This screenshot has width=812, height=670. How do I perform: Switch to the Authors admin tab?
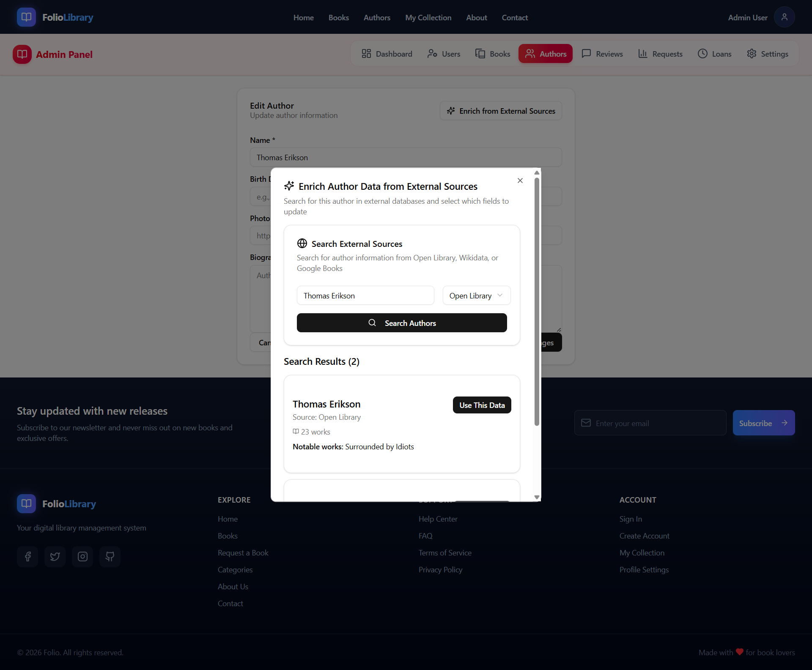tap(545, 54)
